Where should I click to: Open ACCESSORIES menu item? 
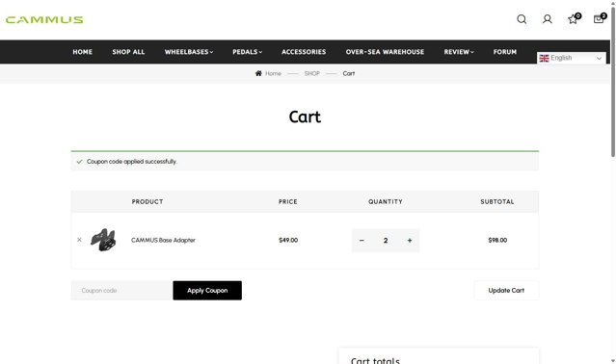(x=304, y=52)
